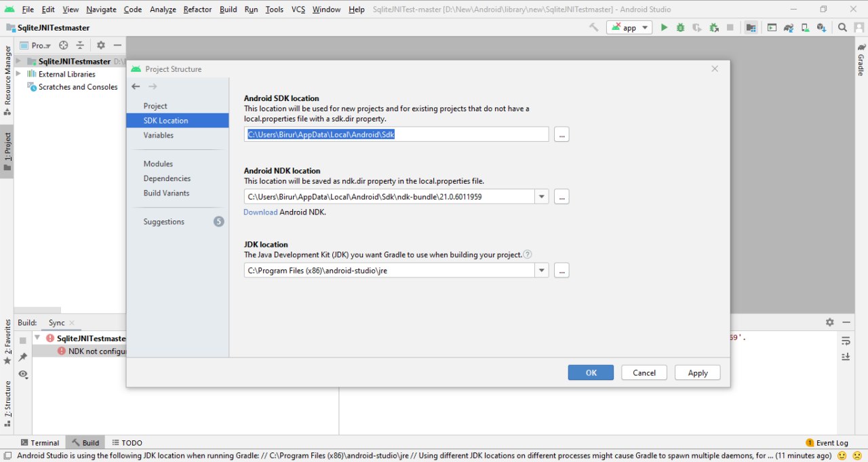Expand SqliteJNITestmaster project tree node
868x462 pixels.
click(19, 61)
